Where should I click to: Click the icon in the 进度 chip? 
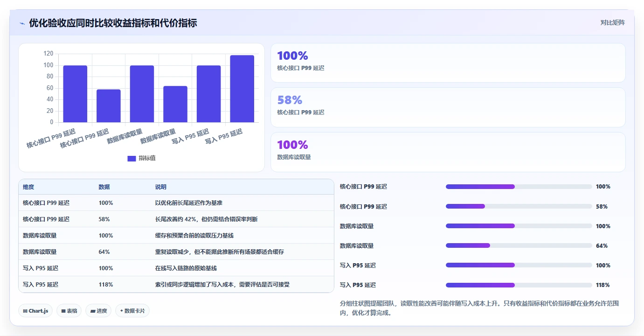pyautogui.click(x=93, y=311)
